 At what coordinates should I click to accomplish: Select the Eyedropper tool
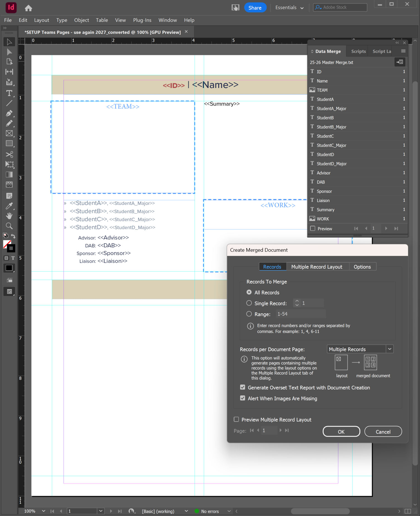pyautogui.click(x=9, y=206)
